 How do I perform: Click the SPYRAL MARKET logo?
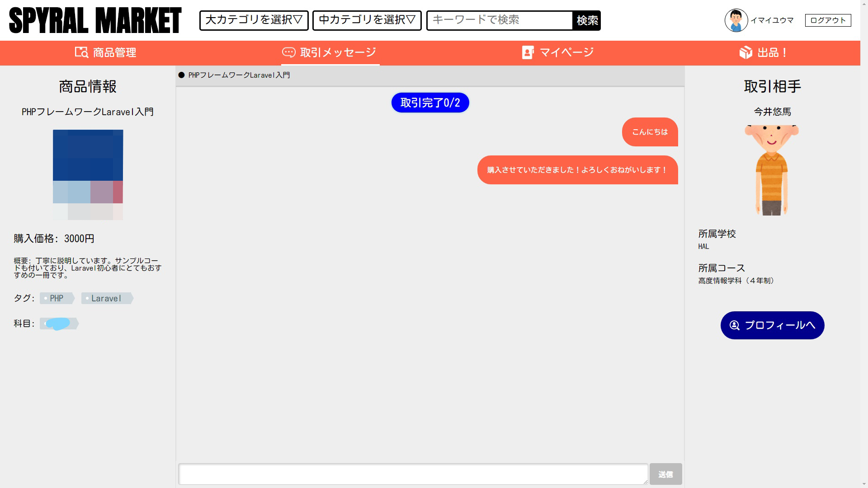point(95,20)
